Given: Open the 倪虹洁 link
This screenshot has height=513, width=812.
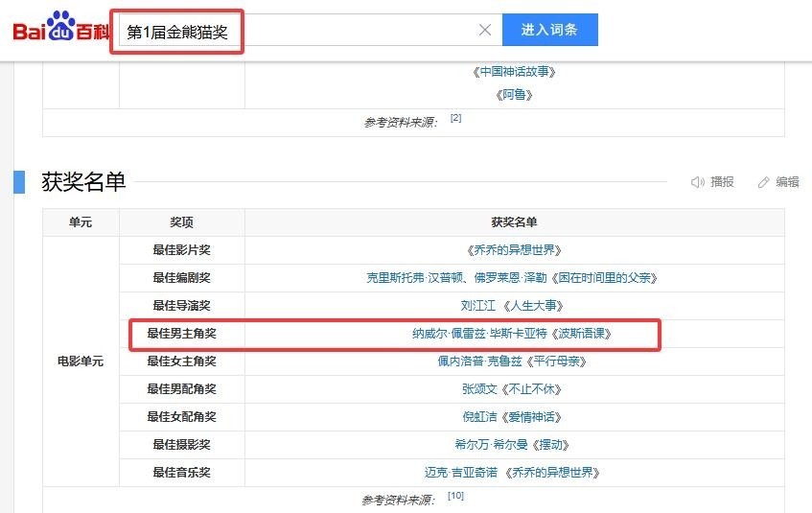Looking at the screenshot, I should [x=479, y=417].
